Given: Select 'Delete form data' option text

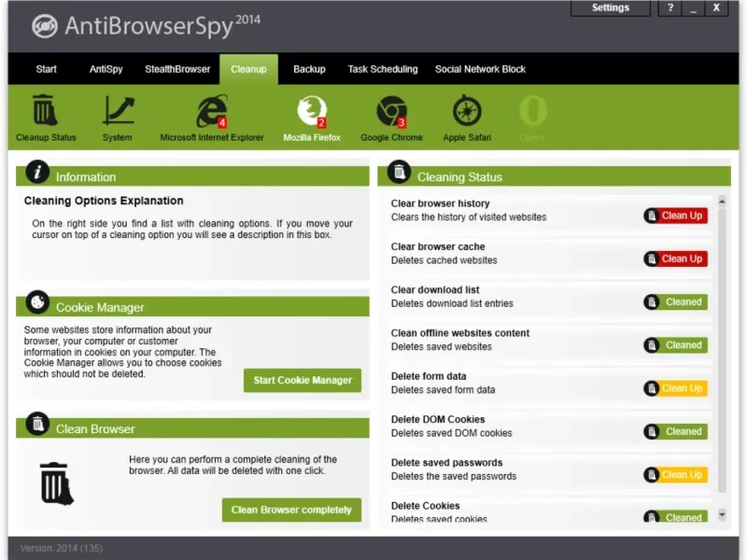Looking at the screenshot, I should point(429,376).
